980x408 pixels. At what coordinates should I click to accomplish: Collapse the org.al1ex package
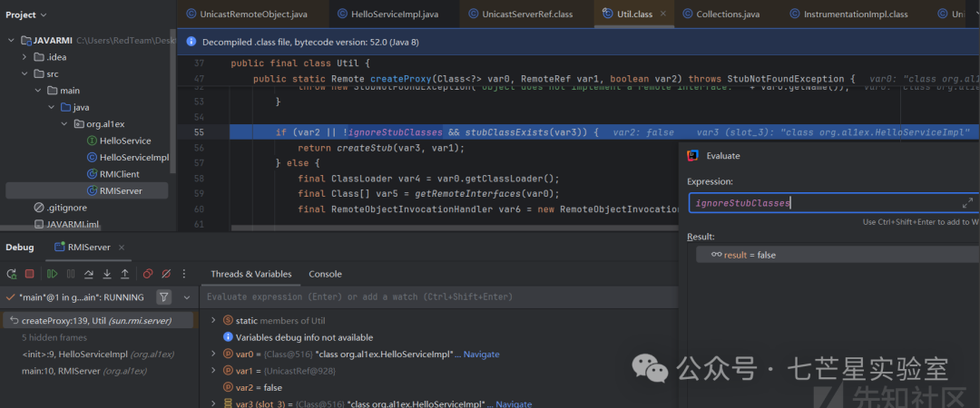[65, 123]
